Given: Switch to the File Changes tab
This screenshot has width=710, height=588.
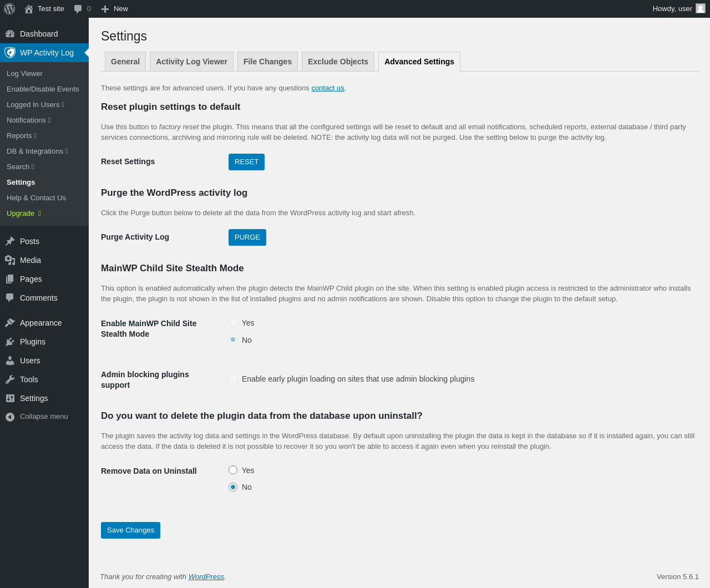Looking at the screenshot, I should tap(267, 62).
